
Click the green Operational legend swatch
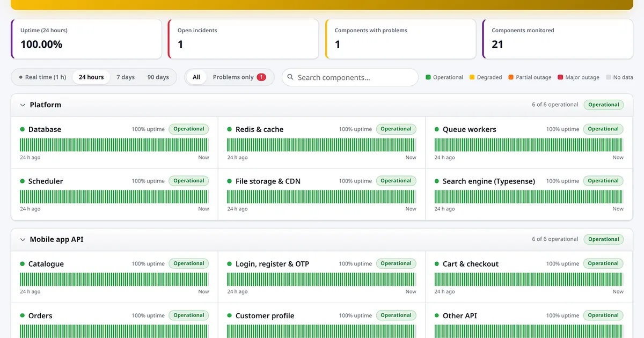click(x=428, y=77)
